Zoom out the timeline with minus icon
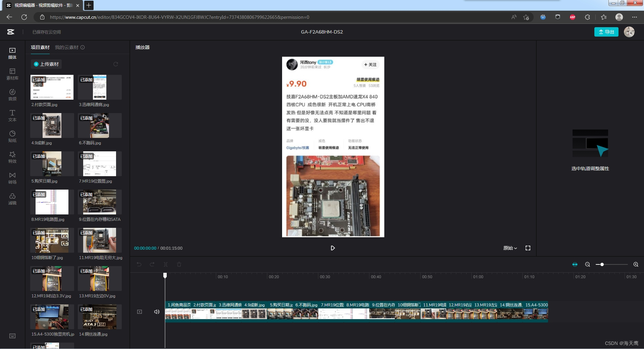644x349 pixels. click(x=588, y=264)
